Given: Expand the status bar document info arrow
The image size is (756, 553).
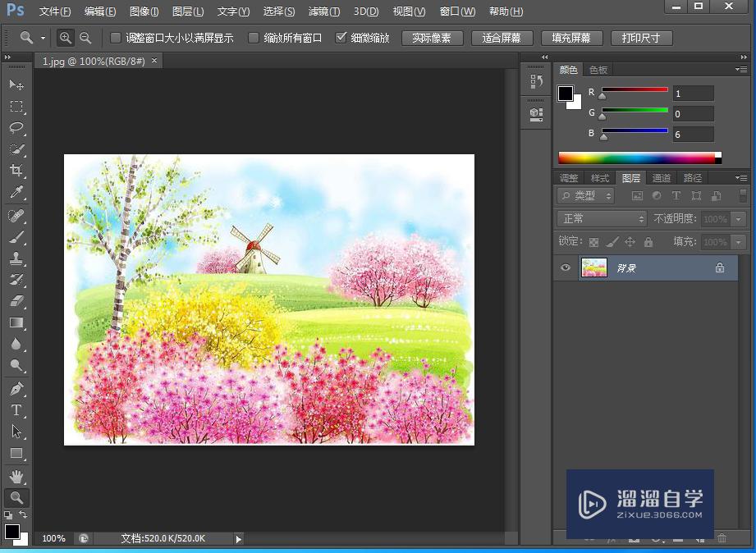Looking at the screenshot, I should pyautogui.click(x=239, y=539).
